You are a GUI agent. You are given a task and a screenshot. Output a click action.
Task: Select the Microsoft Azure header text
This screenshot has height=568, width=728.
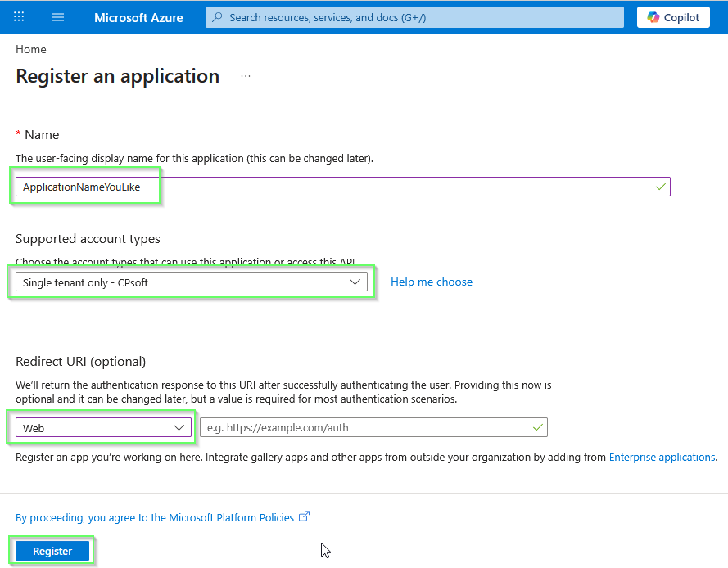coord(138,17)
